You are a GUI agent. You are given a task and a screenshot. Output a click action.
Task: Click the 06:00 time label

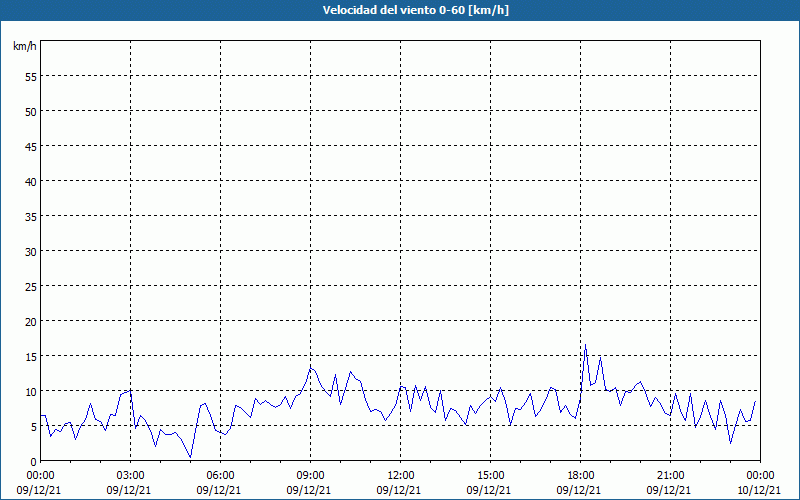point(220,476)
